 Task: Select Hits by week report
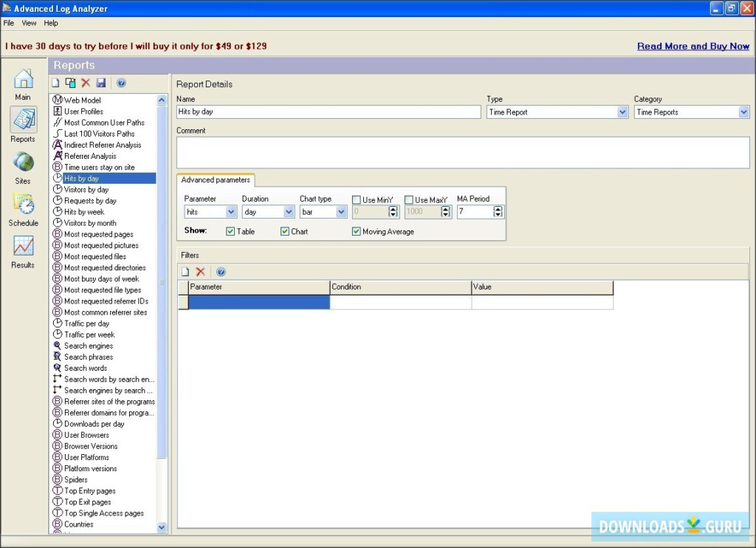point(84,212)
